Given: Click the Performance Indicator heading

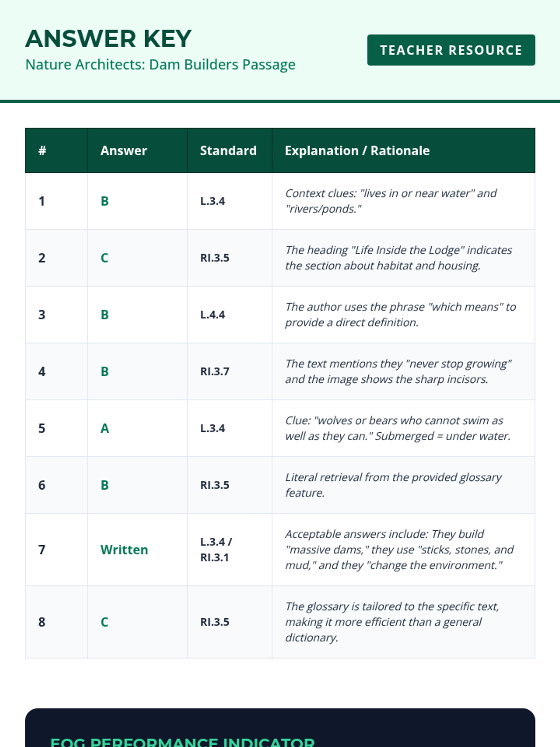Looking at the screenshot, I should coord(182,741).
